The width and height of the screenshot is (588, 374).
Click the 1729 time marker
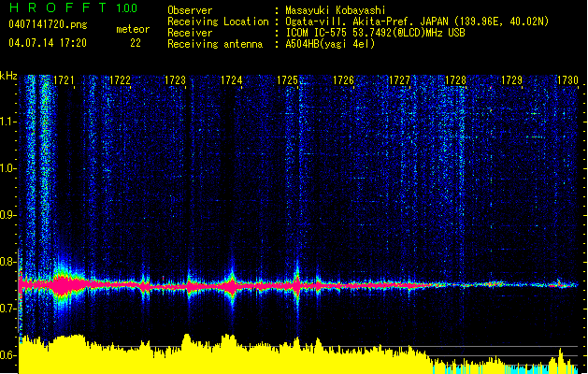512,80
